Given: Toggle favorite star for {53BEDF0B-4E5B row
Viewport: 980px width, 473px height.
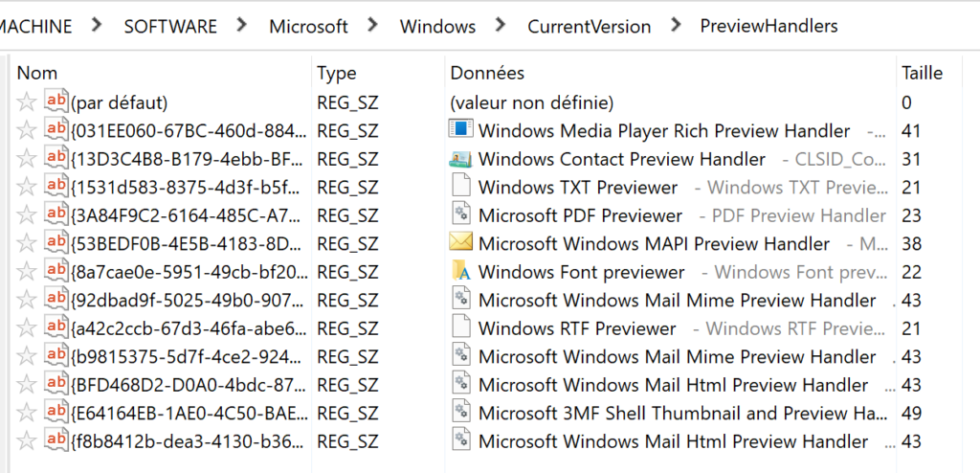Looking at the screenshot, I should [x=26, y=243].
